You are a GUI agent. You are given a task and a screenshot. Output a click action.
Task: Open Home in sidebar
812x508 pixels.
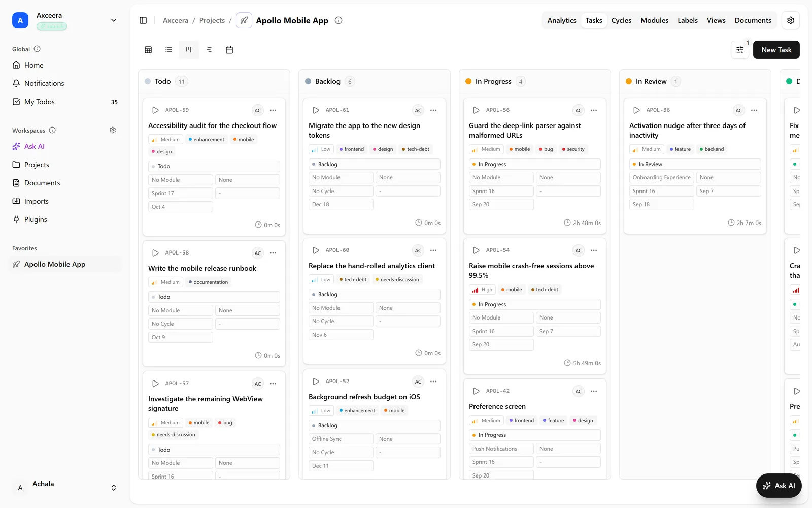pyautogui.click(x=65, y=65)
